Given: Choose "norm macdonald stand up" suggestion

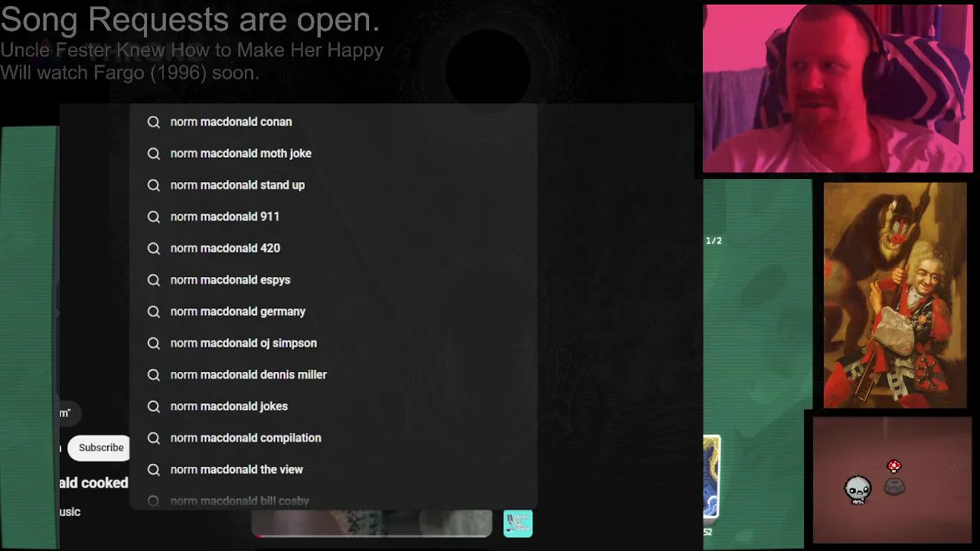Looking at the screenshot, I should click(x=333, y=185).
